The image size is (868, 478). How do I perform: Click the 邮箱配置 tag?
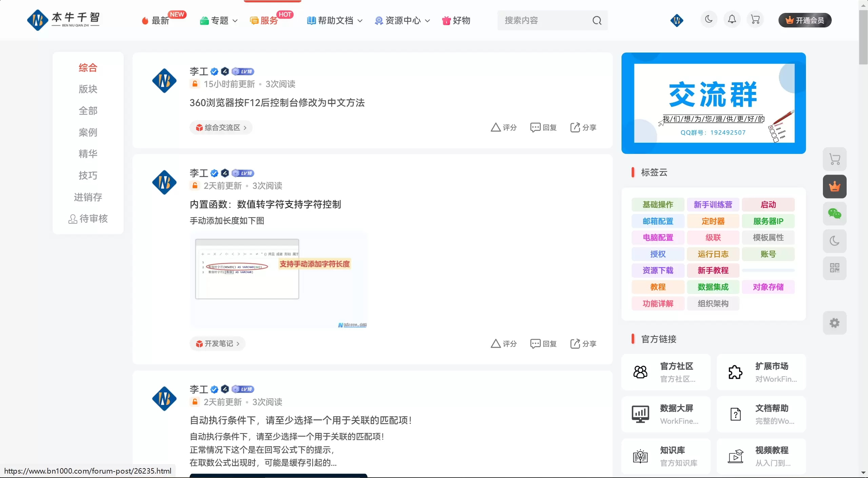click(x=658, y=221)
